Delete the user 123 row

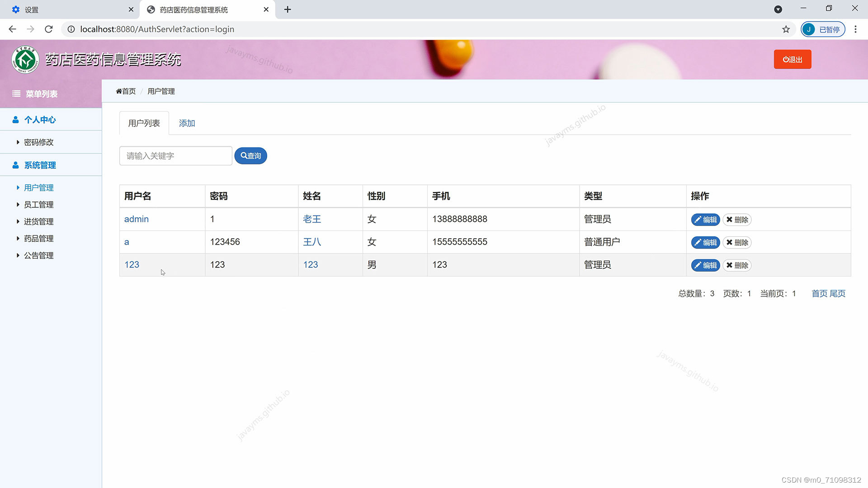[x=737, y=265]
